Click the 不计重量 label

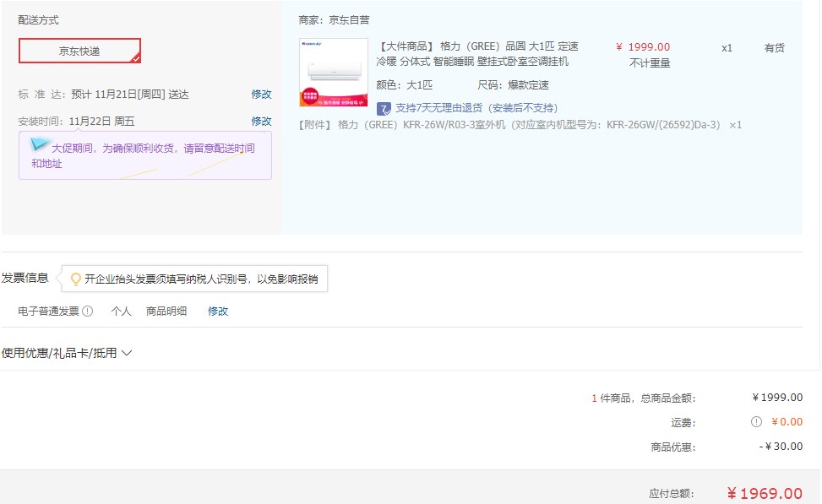(x=650, y=63)
